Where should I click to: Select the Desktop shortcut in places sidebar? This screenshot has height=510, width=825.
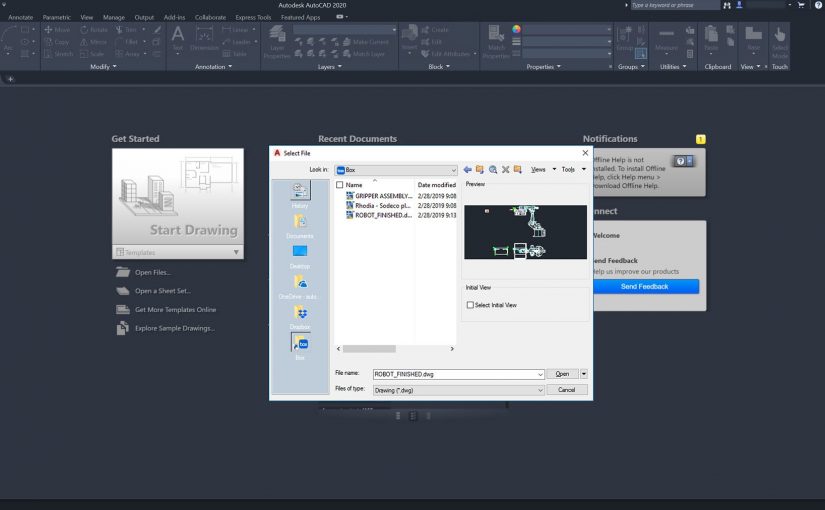[300, 257]
